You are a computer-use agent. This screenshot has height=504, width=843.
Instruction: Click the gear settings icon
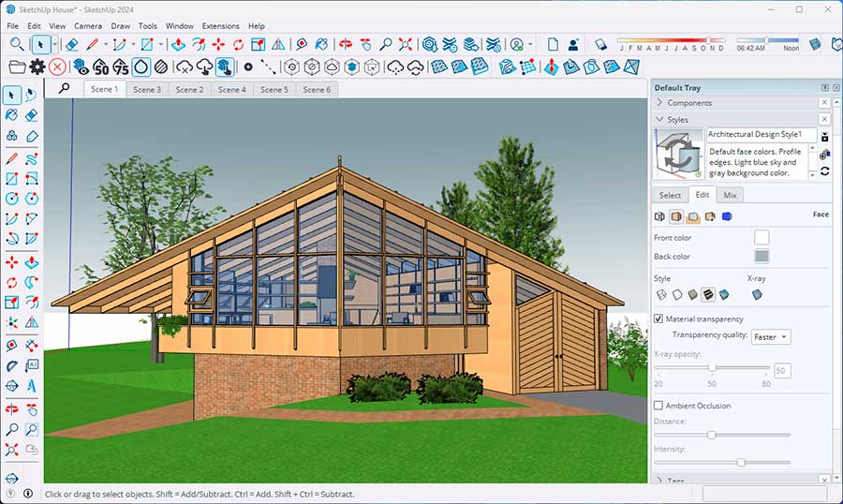37,67
